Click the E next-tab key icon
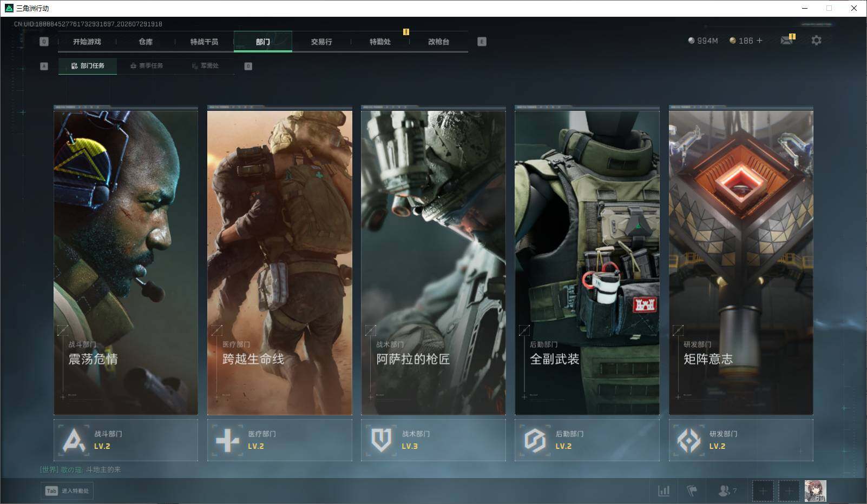 coord(482,42)
